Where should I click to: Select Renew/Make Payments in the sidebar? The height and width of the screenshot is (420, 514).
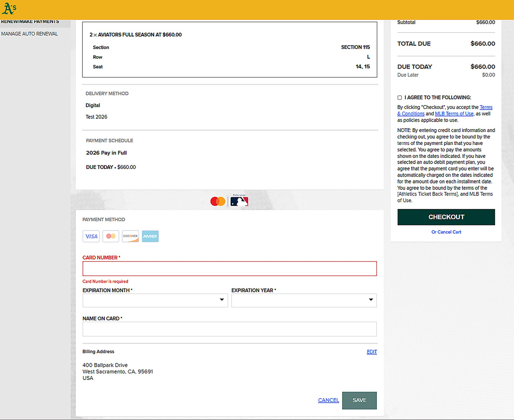pyautogui.click(x=30, y=21)
